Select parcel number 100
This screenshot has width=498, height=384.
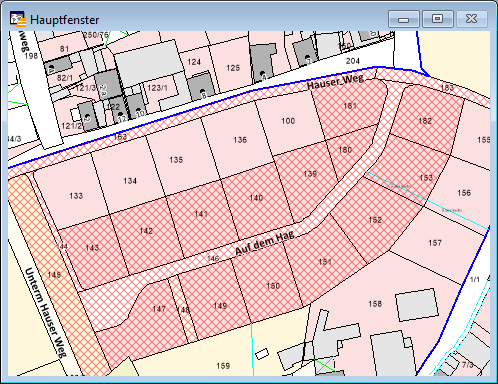click(x=288, y=121)
